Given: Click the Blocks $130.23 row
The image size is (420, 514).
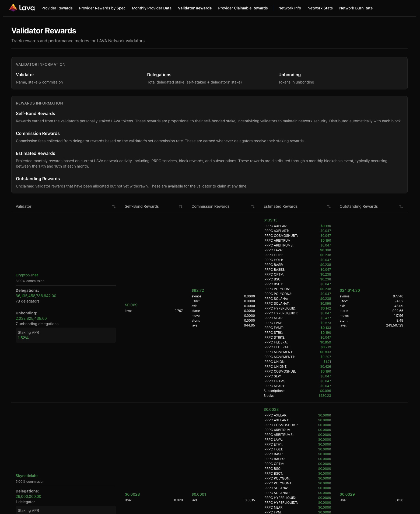Looking at the screenshot, I should click(x=297, y=396).
